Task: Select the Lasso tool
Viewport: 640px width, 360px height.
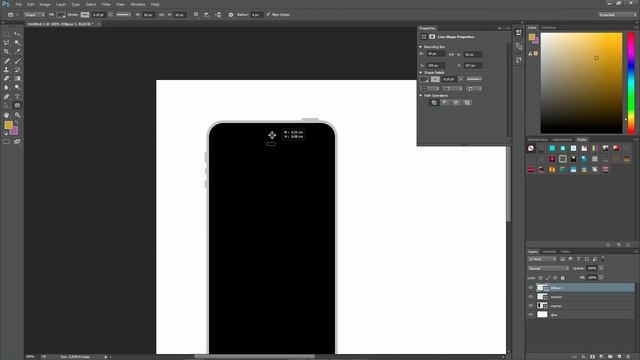Action: (x=6, y=43)
